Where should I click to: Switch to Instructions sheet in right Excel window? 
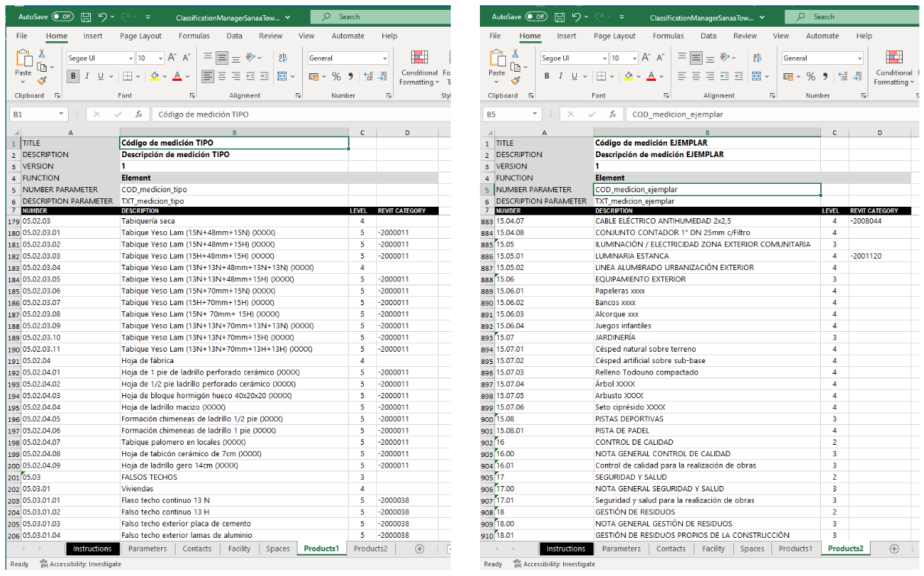(566, 549)
